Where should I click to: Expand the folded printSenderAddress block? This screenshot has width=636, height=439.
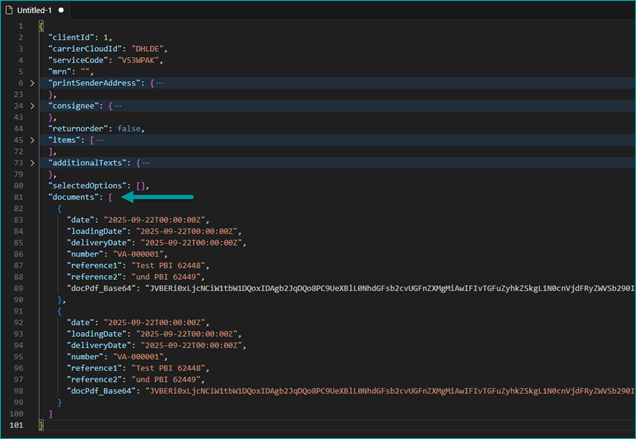click(32, 83)
